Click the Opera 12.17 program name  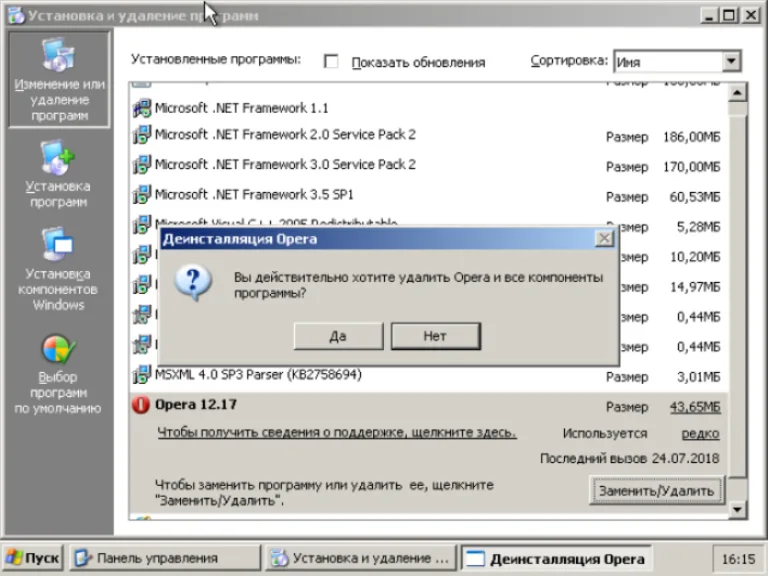click(196, 405)
